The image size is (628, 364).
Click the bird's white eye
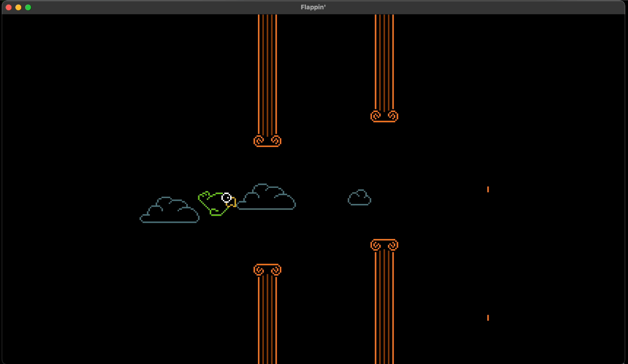tap(227, 197)
